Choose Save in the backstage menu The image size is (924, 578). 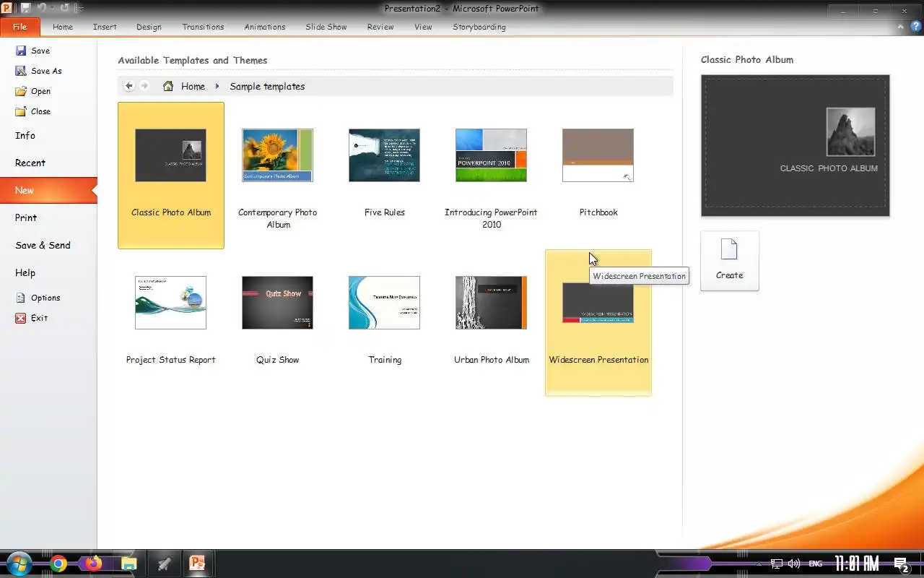(x=32, y=51)
